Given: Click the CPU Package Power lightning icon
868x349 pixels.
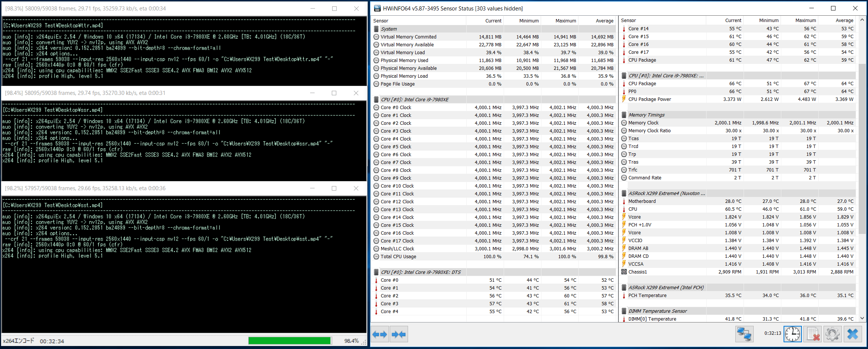Looking at the screenshot, I should pos(624,99).
